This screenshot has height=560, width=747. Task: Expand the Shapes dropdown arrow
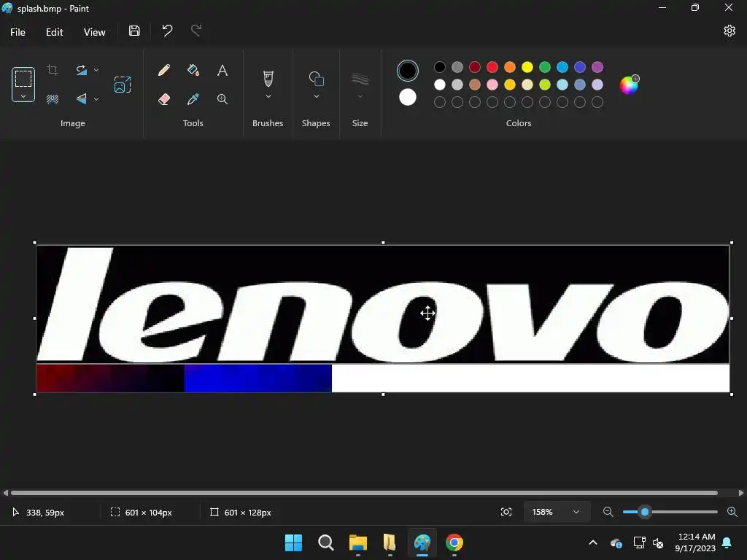tap(317, 97)
